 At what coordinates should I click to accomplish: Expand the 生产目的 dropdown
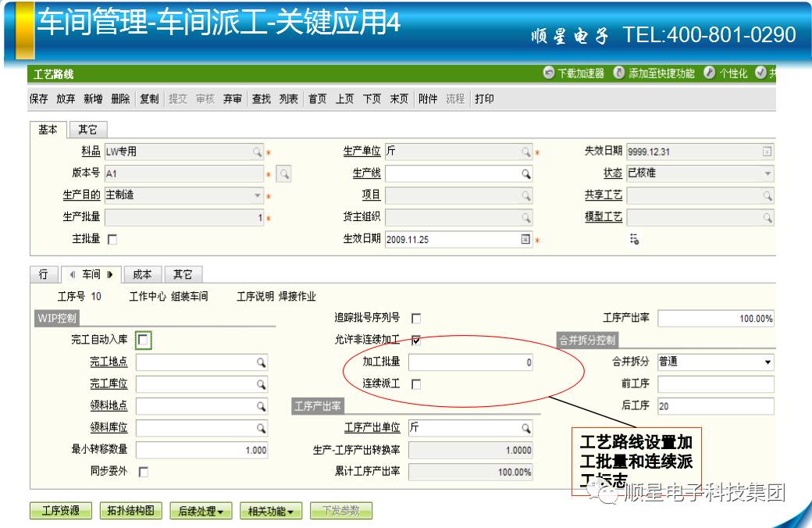[x=258, y=195]
